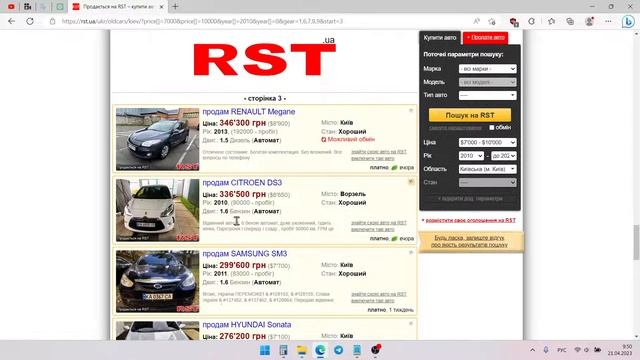Open Edge Settings and more menu
Image resolution: width=640 pixels, height=360 pixels.
pos(608,21)
